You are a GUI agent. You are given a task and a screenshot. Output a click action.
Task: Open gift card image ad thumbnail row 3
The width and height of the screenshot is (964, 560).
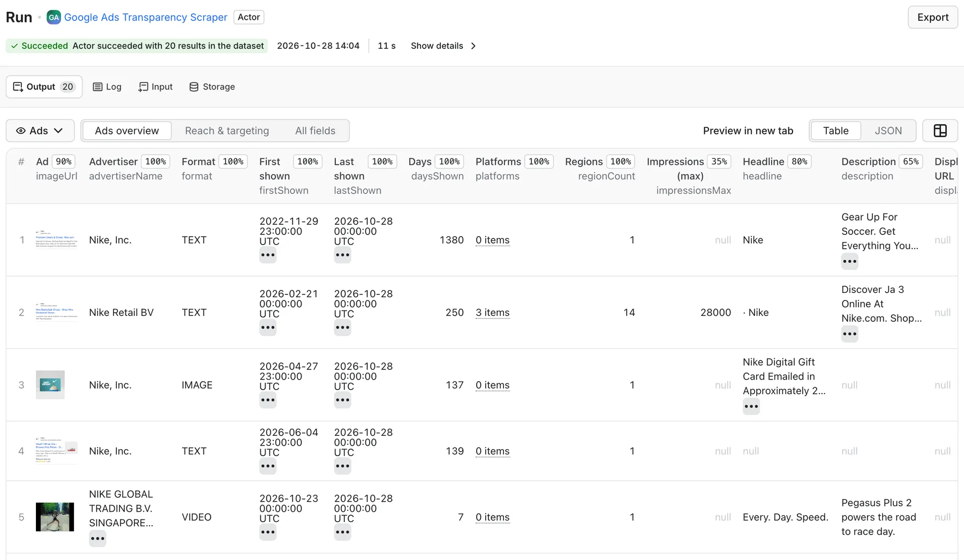50,385
